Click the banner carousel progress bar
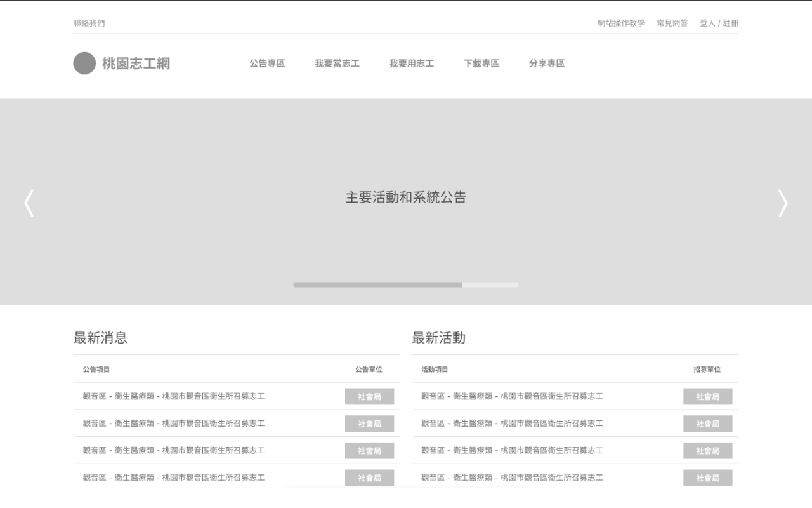Image resolution: width=812 pixels, height=508 pixels. click(x=405, y=285)
